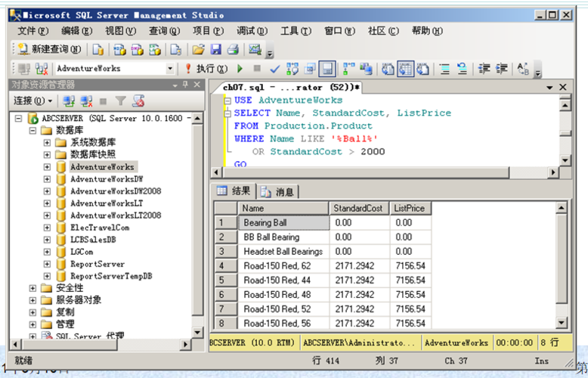Select Results to Text icon
588x378 pixels.
(x=388, y=69)
